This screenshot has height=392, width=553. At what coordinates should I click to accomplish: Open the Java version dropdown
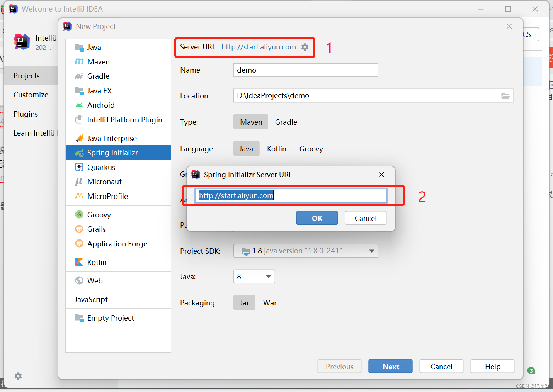(254, 277)
